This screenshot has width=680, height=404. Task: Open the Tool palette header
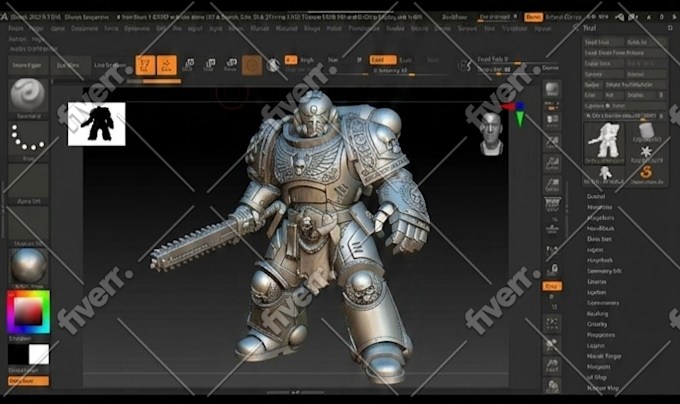pyautogui.click(x=589, y=28)
